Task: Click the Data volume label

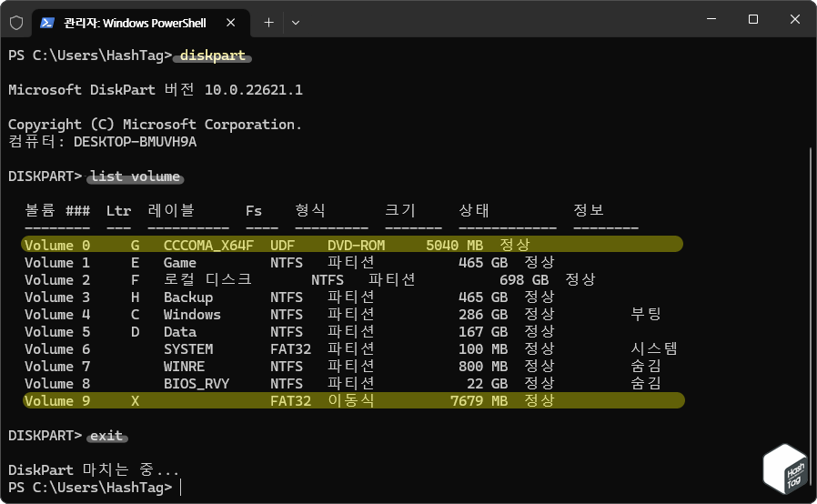Action: point(180,331)
